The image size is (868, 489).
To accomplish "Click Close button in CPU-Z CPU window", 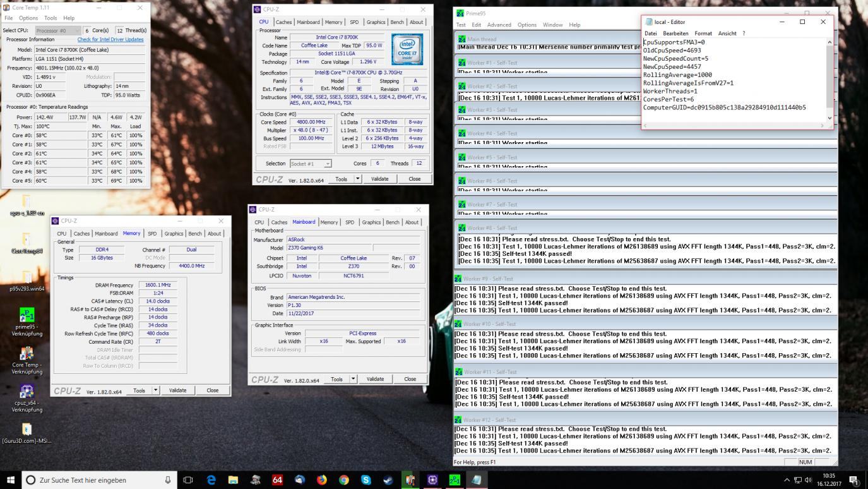I will tap(414, 179).
